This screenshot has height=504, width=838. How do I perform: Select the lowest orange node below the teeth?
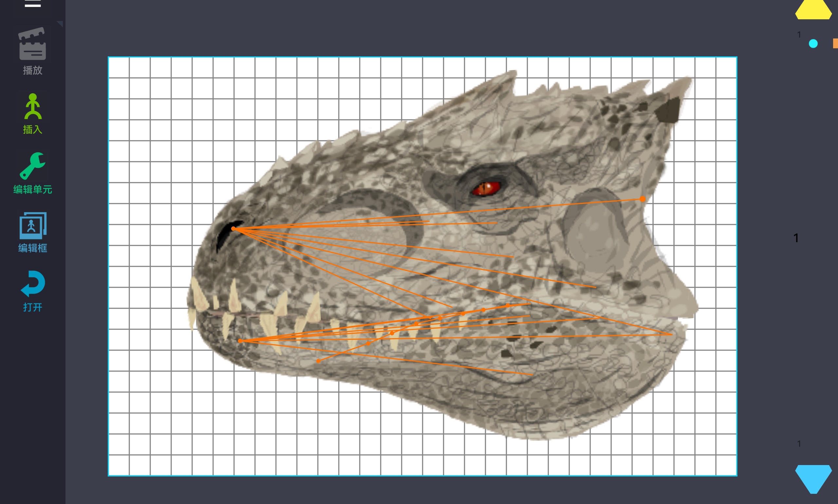[x=318, y=361]
